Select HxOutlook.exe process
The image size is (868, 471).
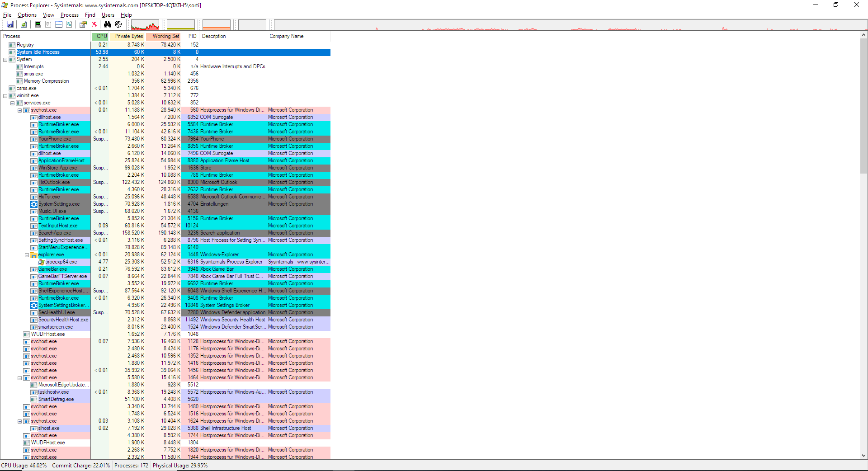click(x=54, y=182)
